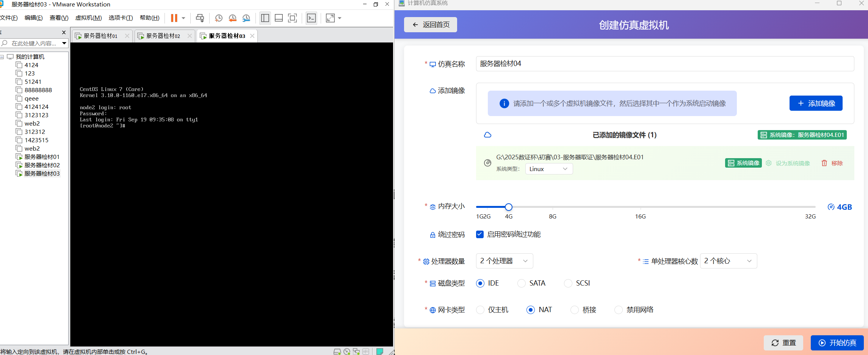Toggle the thumbnail bar view icon

coord(279,18)
